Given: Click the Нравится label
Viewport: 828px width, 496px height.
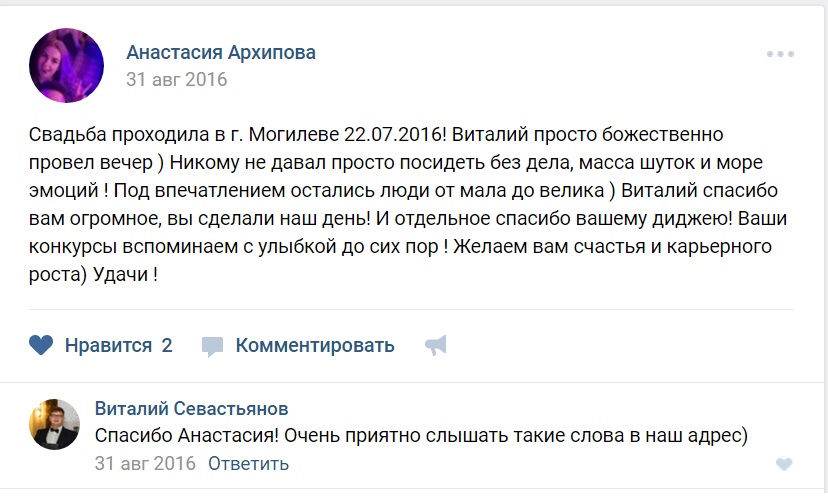Looking at the screenshot, I should tap(108, 346).
